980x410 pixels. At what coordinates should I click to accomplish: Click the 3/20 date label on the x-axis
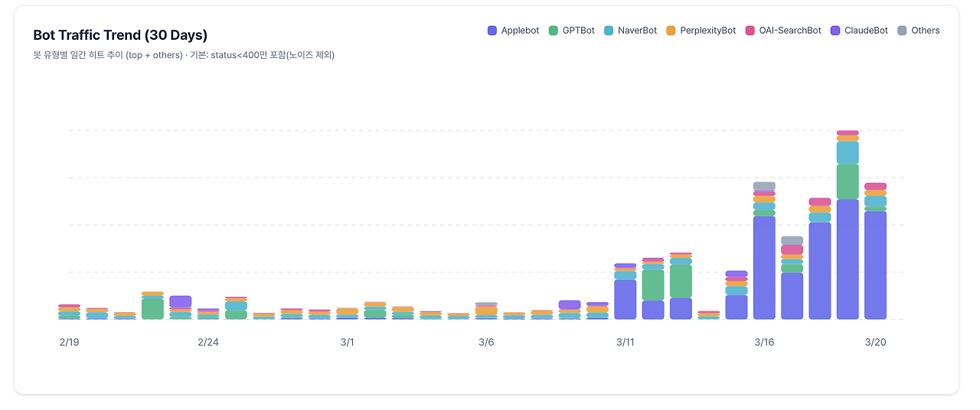(875, 342)
